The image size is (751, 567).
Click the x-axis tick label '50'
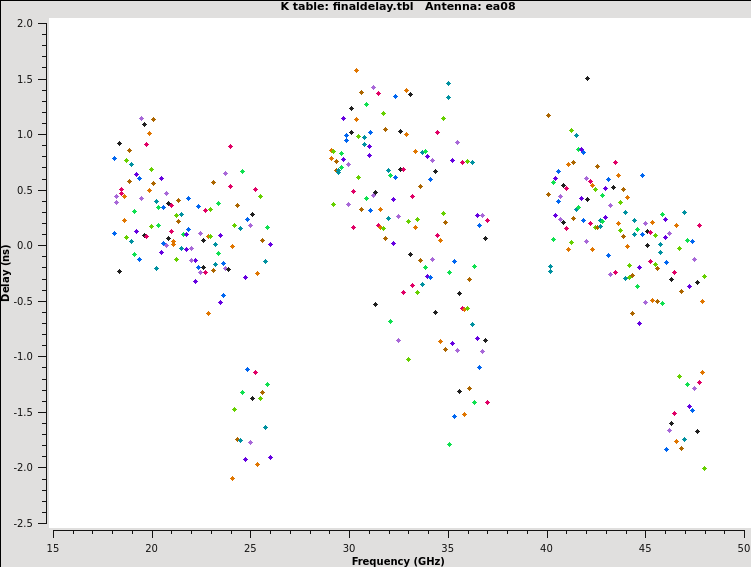[743, 547]
